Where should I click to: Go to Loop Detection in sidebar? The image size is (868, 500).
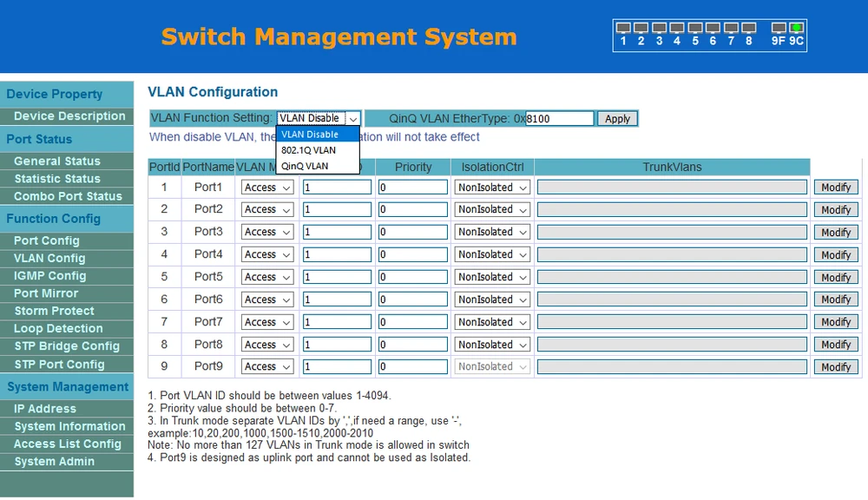[58, 329]
